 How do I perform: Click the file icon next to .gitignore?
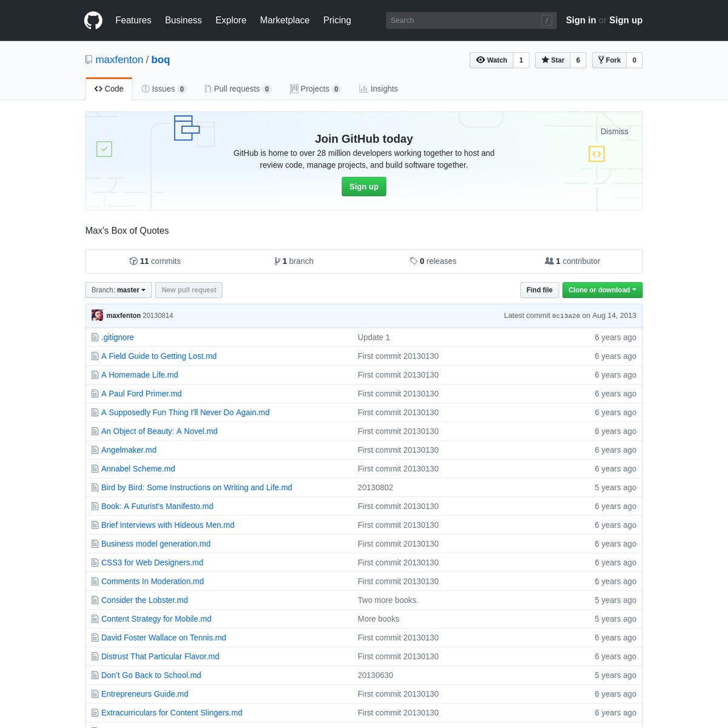click(95, 337)
